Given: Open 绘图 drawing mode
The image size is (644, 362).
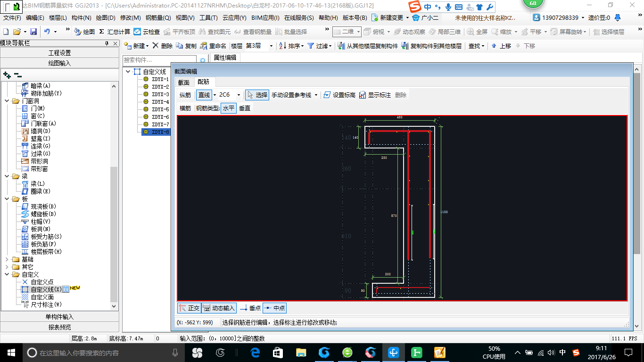Looking at the screenshot, I should tap(85, 32).
